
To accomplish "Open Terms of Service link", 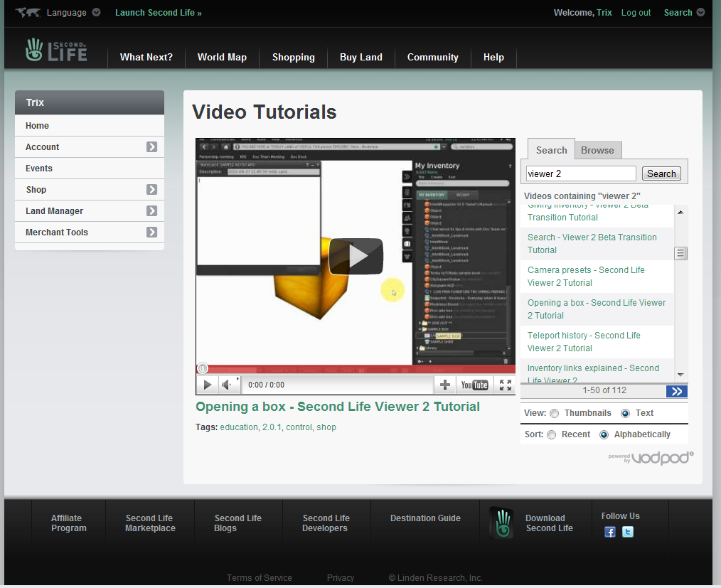I will 259,578.
